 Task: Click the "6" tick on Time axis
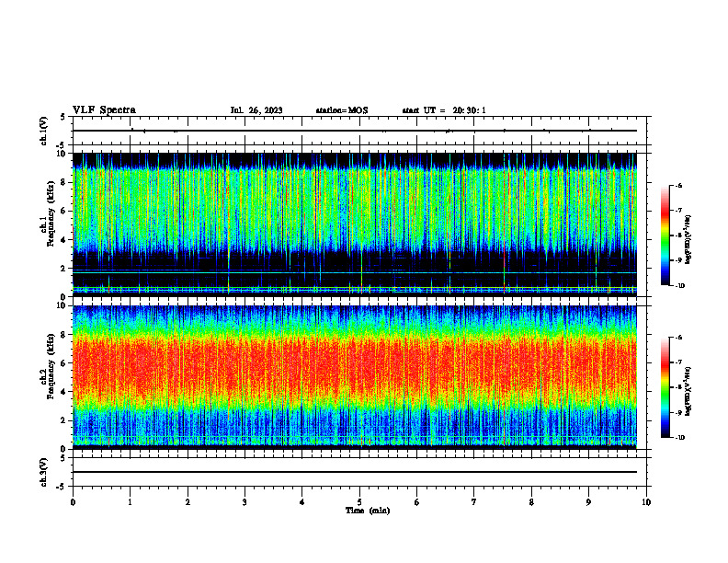coord(417,502)
